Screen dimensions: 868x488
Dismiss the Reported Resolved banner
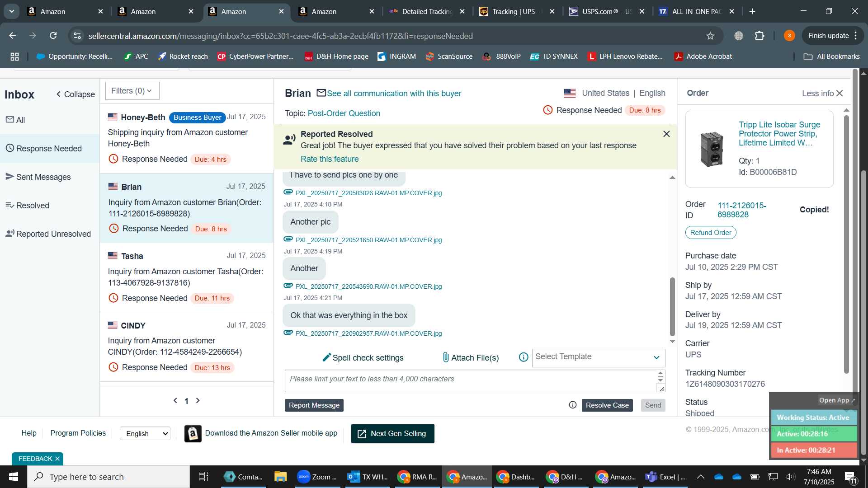pos(666,134)
